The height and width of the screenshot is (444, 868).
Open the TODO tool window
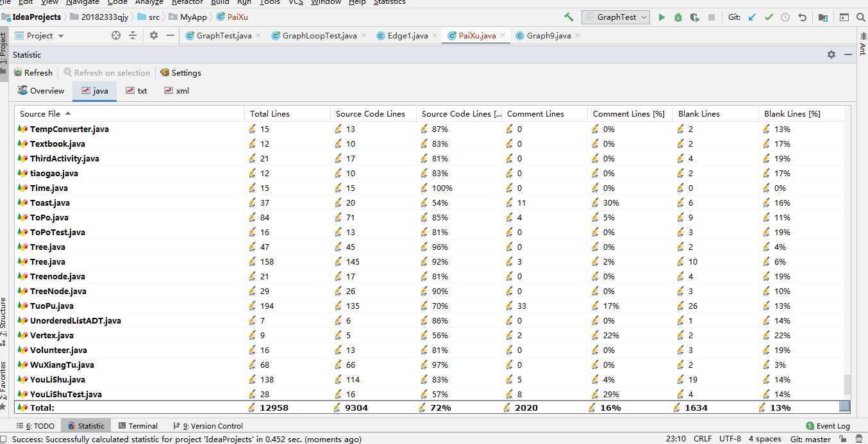36,425
